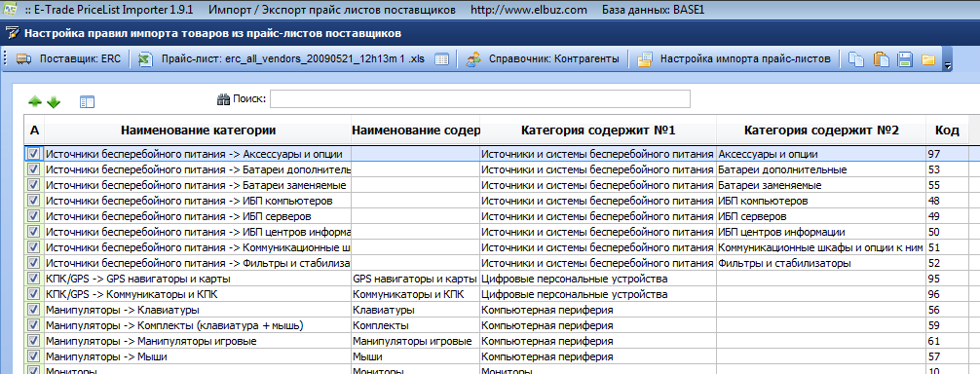980x374 pixels.
Task: Toggle checkbox for Манипуляторы -> Клавиатуры row
Action: [34, 310]
